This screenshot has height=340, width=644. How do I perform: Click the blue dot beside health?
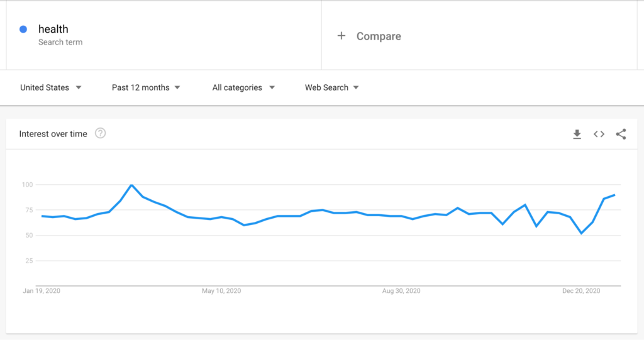point(23,29)
